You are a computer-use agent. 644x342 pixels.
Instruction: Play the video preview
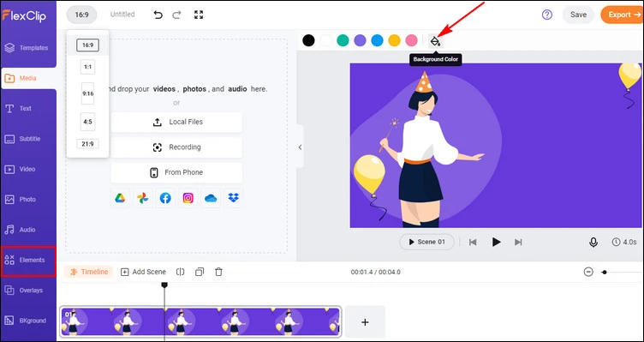pyautogui.click(x=496, y=242)
